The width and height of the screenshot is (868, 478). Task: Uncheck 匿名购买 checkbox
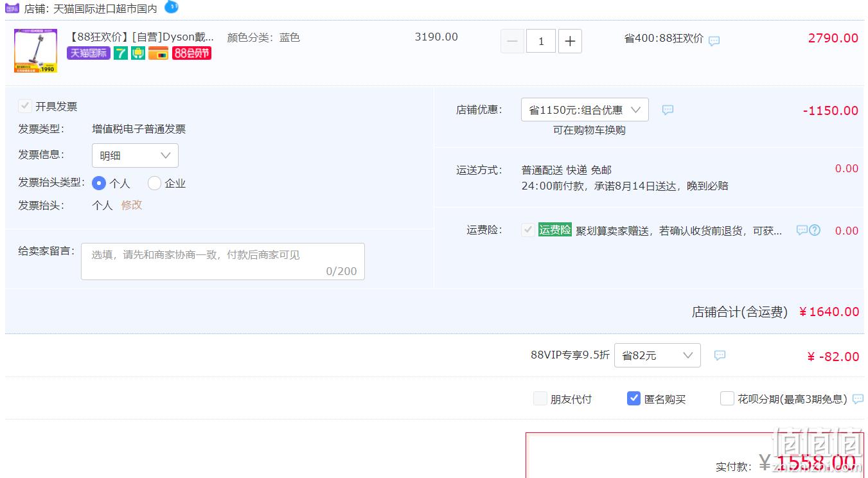pyautogui.click(x=634, y=398)
